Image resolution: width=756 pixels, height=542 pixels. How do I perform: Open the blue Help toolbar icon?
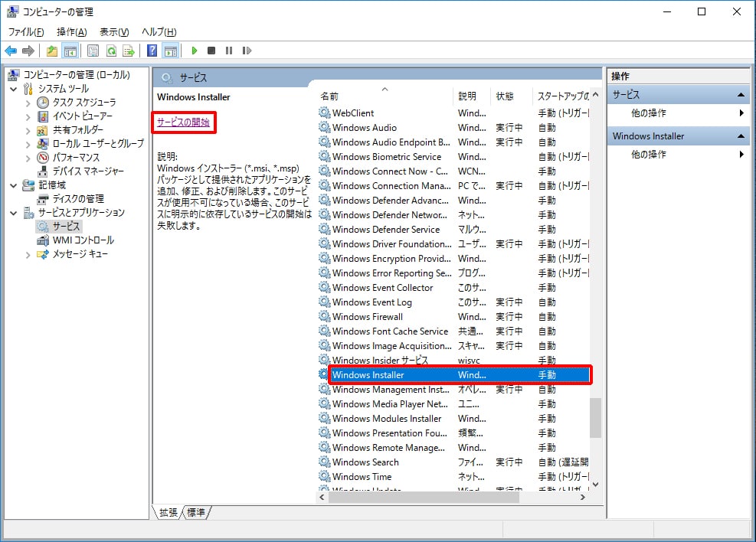click(x=152, y=51)
